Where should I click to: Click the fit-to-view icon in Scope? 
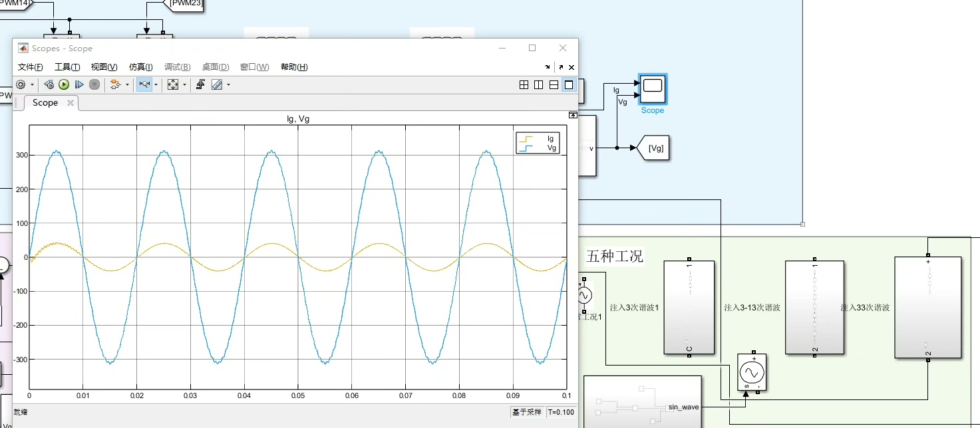coord(173,84)
